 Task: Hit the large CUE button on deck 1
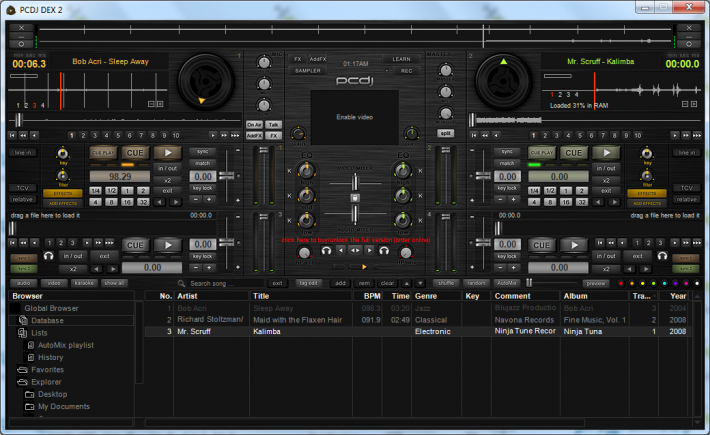tap(134, 153)
